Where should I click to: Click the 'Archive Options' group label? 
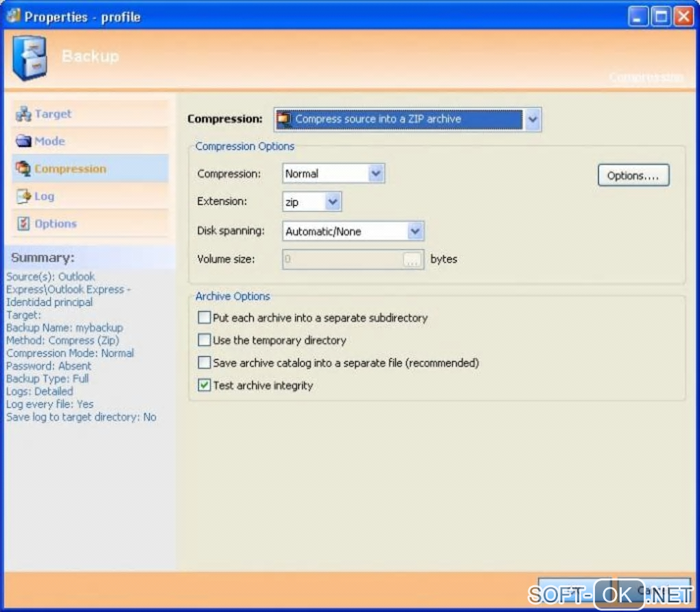coord(233,296)
